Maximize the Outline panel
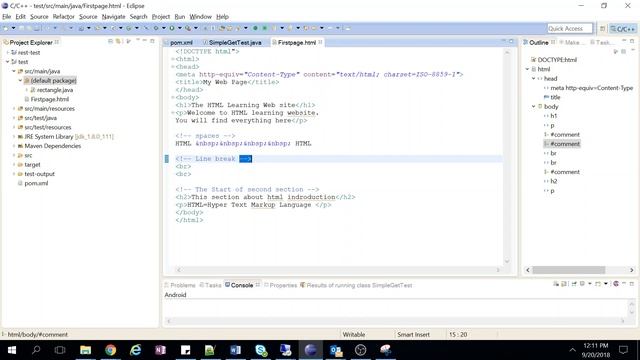The image size is (640, 360). coord(632,41)
